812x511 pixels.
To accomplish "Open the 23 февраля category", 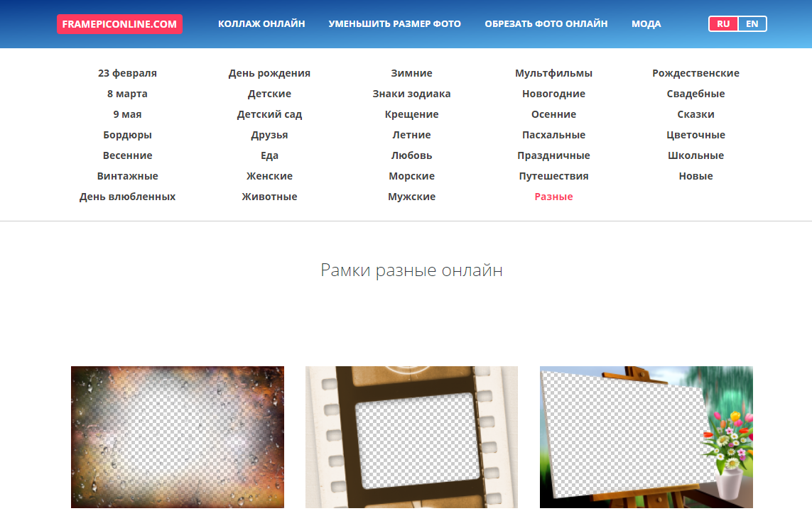I will (x=127, y=73).
